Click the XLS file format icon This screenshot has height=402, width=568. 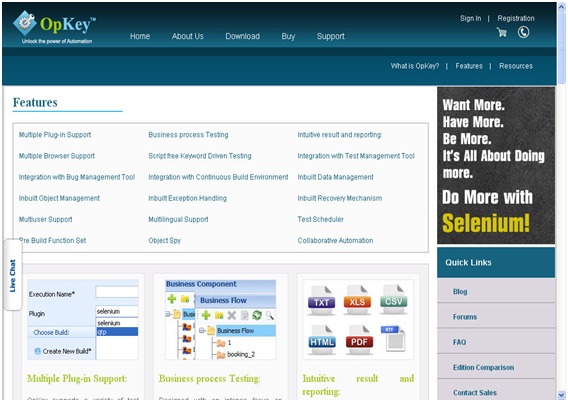pos(357,300)
